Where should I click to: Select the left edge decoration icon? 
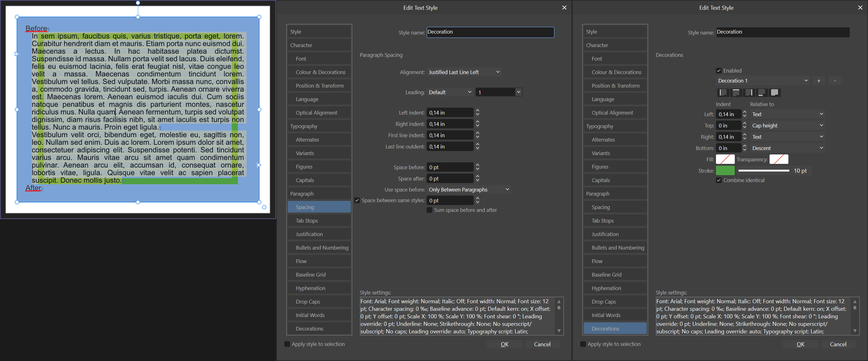pyautogui.click(x=723, y=92)
